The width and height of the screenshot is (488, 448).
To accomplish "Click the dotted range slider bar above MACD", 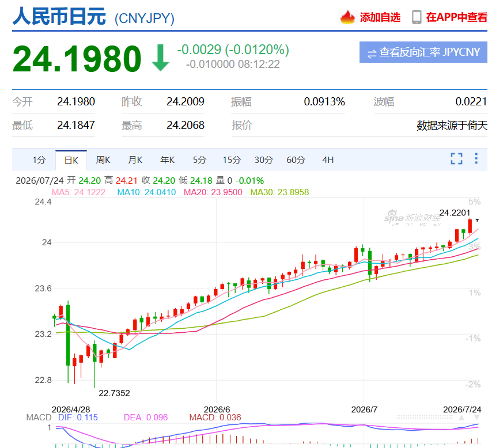I will (425, 417).
